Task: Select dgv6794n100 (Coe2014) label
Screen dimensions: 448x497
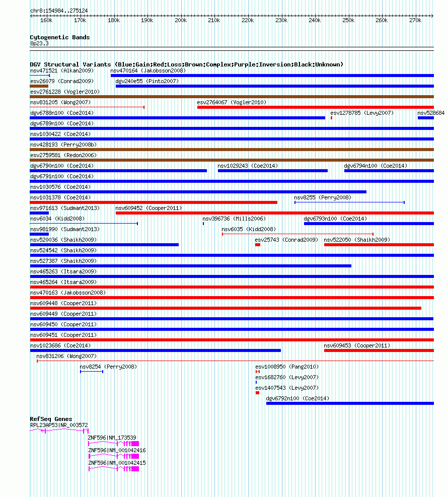Action: click(x=376, y=166)
